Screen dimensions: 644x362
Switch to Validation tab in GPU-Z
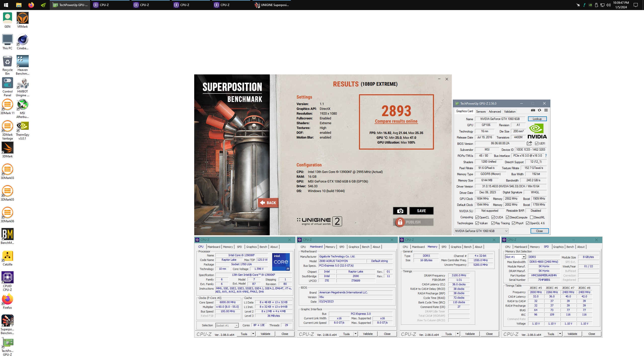(x=510, y=112)
